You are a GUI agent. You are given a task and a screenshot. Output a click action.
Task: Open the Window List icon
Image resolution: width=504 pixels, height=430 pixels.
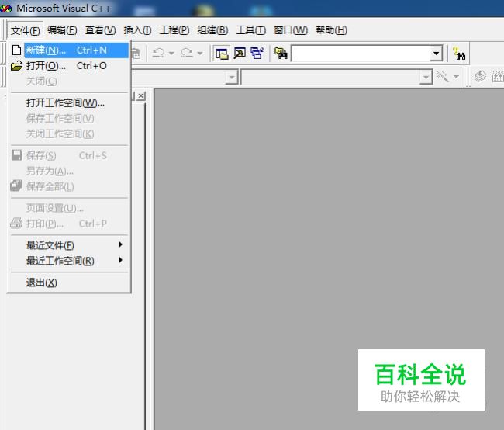(x=257, y=53)
